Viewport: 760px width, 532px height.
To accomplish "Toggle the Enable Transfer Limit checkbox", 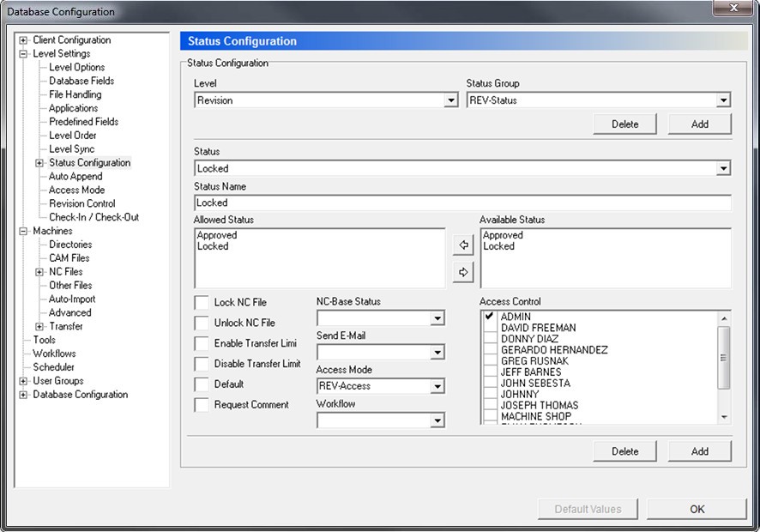I will [201, 343].
